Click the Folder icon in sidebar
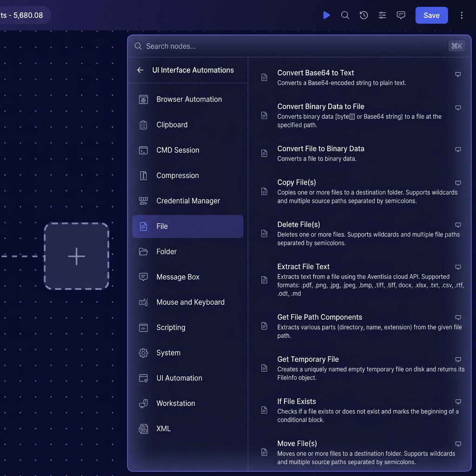The image size is (476, 476). point(143,251)
